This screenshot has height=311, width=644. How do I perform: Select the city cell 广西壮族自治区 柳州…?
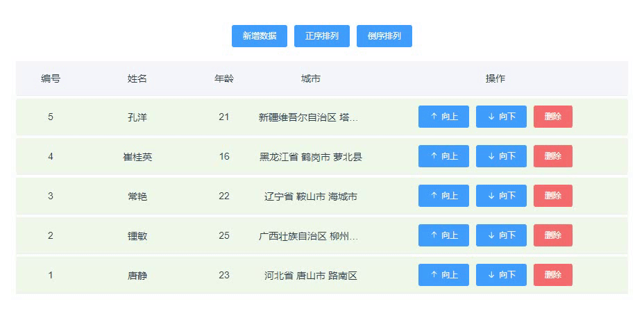309,236
